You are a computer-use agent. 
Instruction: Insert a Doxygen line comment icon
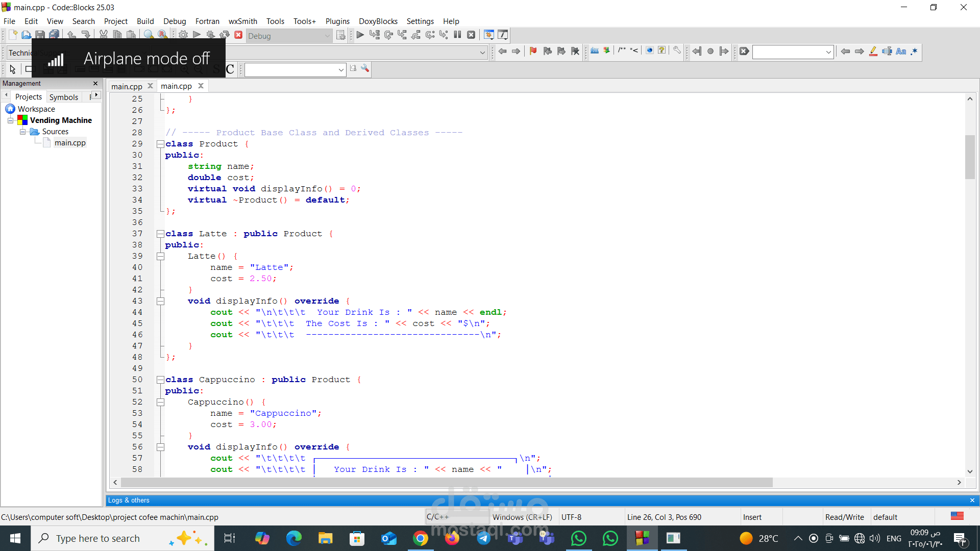pos(634,51)
